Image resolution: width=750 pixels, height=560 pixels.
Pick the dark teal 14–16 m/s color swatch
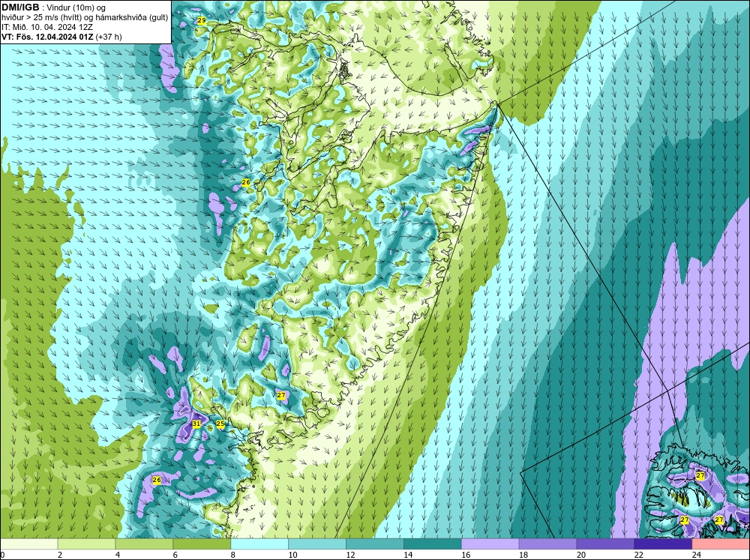pyautogui.click(x=433, y=544)
